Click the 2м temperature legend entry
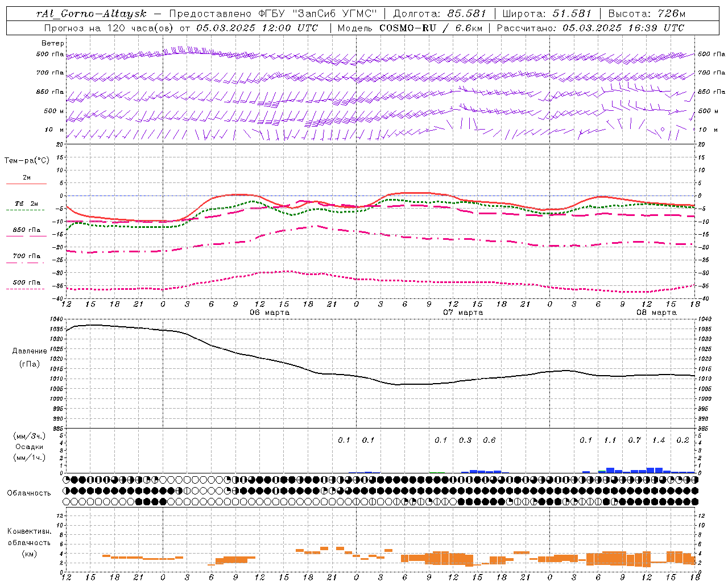 pos(26,178)
